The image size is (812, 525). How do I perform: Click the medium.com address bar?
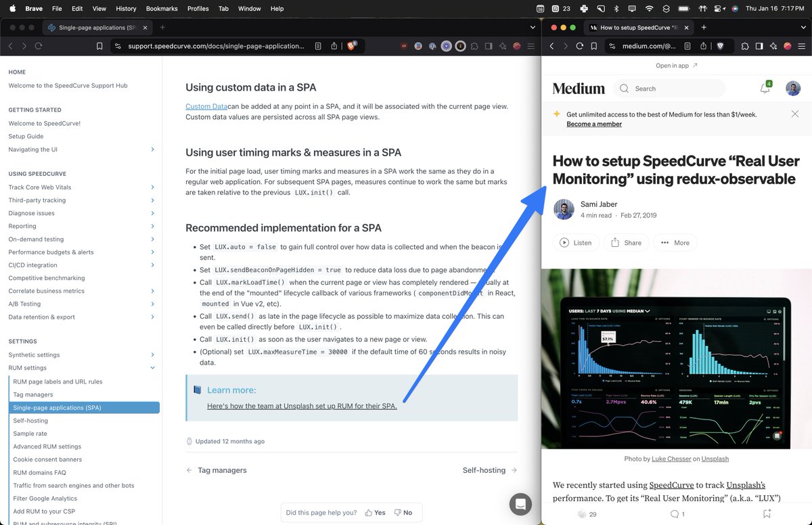coord(648,46)
